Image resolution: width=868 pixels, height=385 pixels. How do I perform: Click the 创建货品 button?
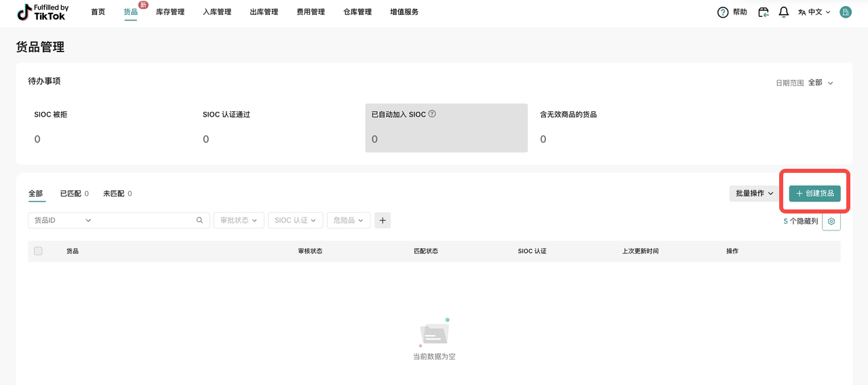tap(814, 194)
